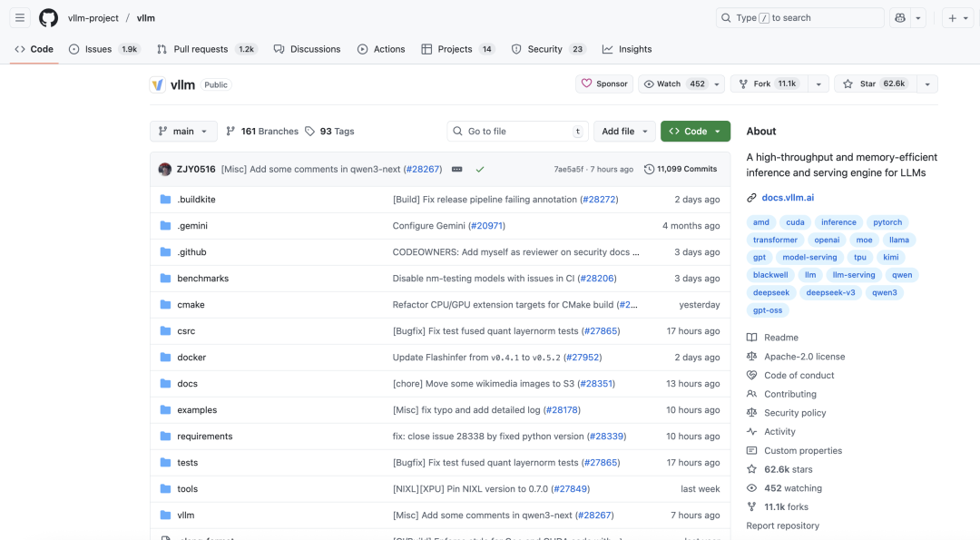Click the branch icon beside 161 Branches
Image resolution: width=980 pixels, height=540 pixels.
[230, 132]
